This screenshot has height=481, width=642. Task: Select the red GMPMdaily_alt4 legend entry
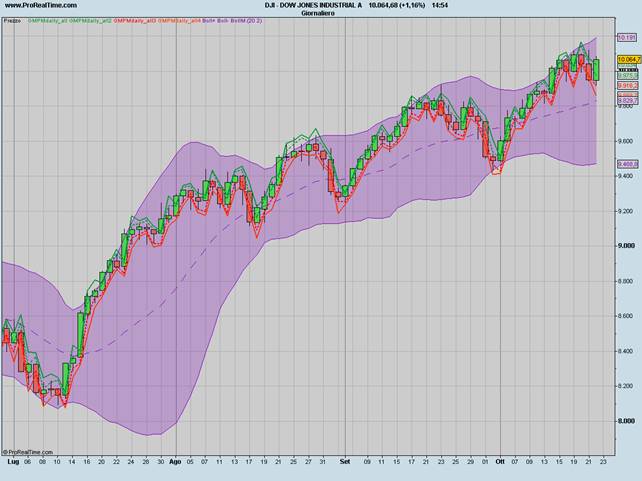[x=179, y=20]
